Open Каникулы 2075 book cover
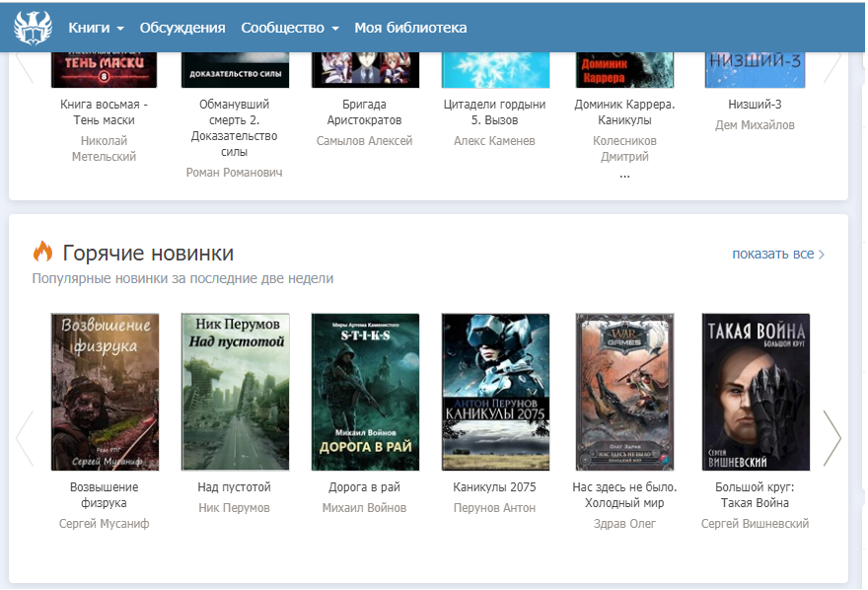Image resolution: width=868 pixels, height=590 pixels. [495, 392]
